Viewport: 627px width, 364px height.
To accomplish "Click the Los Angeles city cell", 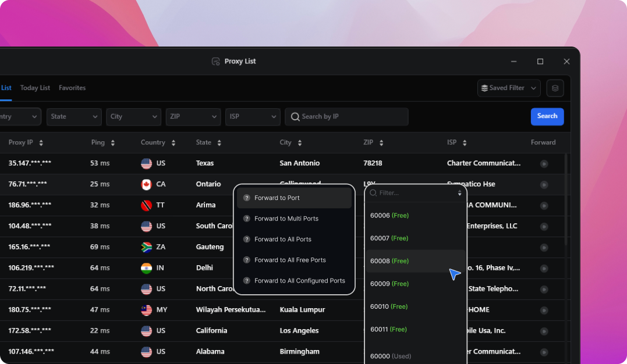I will click(x=299, y=330).
